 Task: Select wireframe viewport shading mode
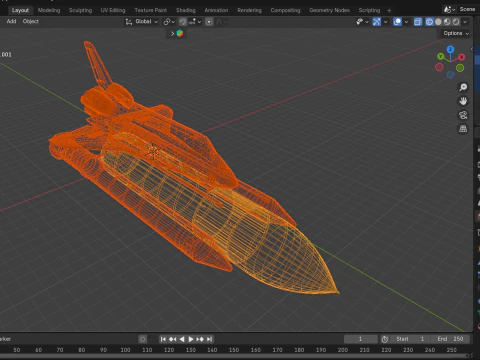coord(429,22)
